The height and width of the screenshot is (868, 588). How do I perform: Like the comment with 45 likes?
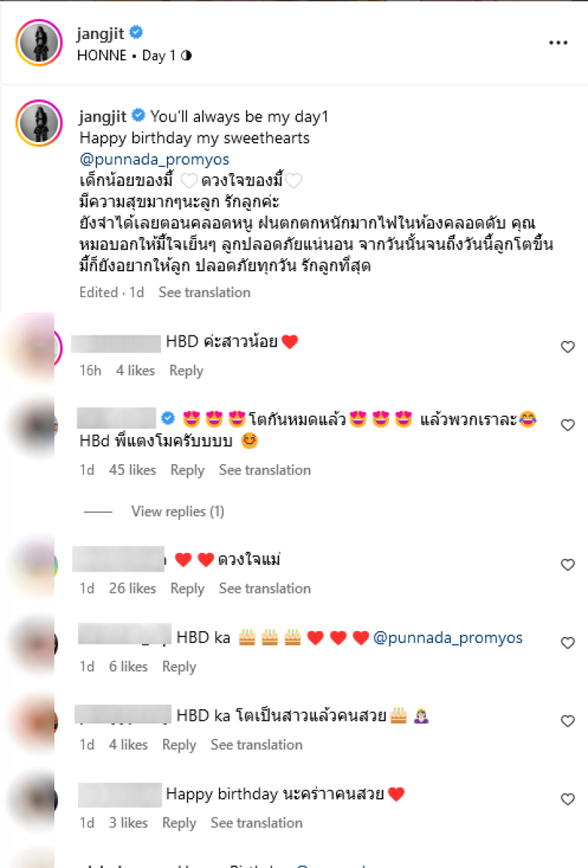coord(567,425)
